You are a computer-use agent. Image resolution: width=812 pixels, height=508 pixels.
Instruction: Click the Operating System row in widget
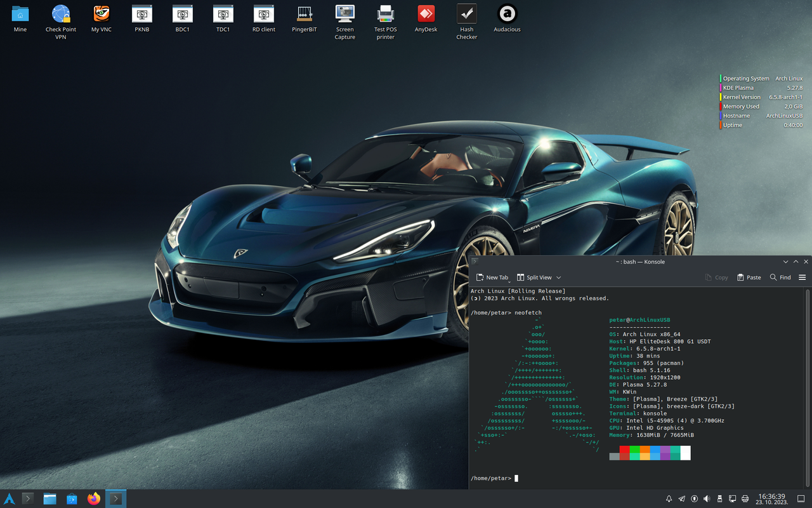click(x=761, y=79)
